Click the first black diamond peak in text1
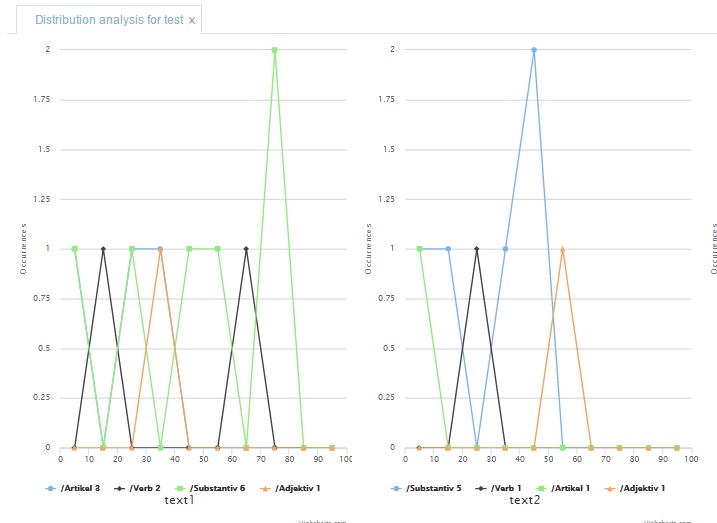The image size is (717, 523). coord(103,249)
